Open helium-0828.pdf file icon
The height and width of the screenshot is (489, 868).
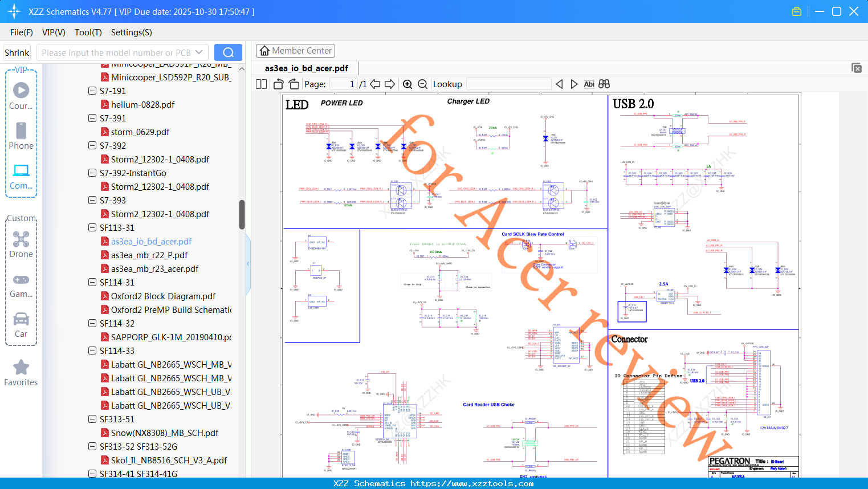point(105,104)
